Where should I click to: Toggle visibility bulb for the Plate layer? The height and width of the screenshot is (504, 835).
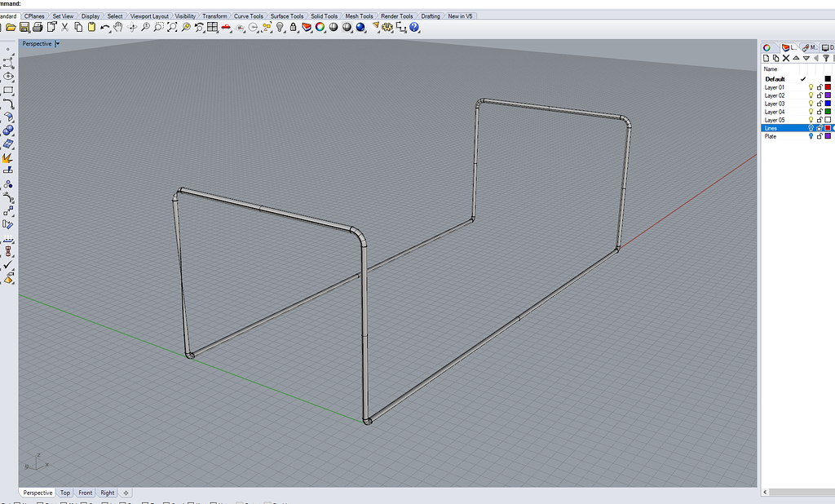pos(810,136)
